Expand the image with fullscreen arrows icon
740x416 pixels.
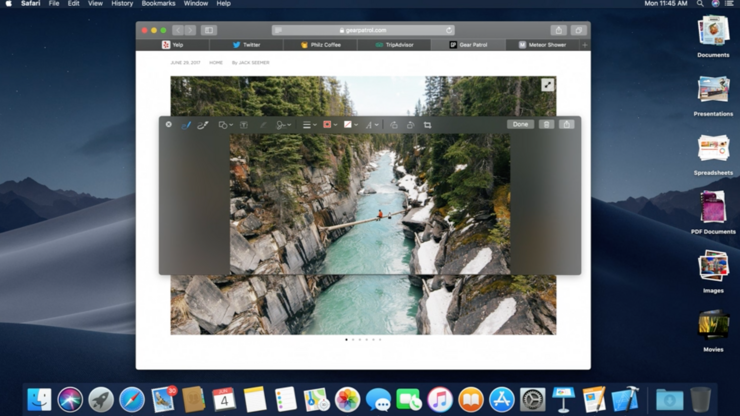pos(547,85)
